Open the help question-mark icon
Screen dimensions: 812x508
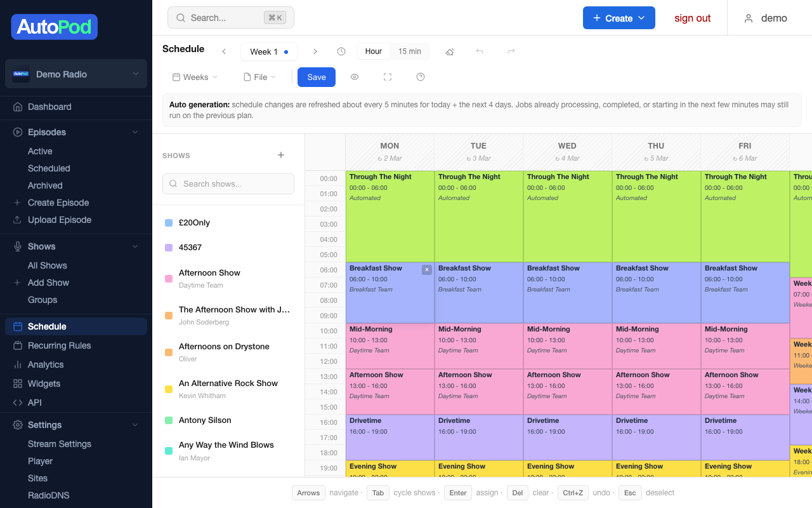420,77
